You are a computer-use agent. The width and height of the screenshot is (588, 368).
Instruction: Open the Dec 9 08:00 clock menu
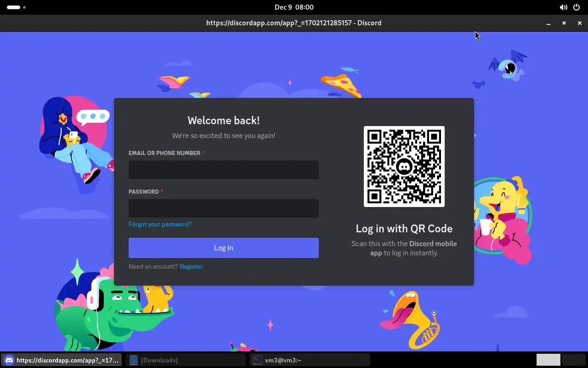(x=294, y=7)
